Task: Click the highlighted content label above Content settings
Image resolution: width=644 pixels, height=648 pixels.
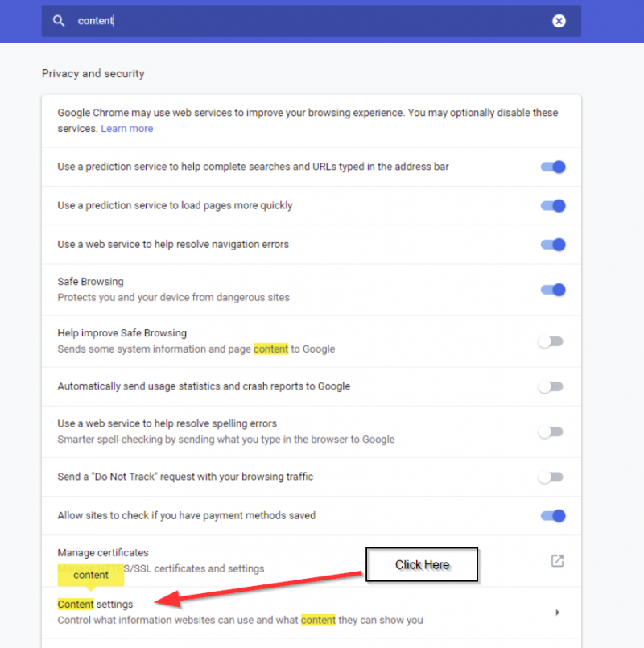Action: tap(89, 575)
